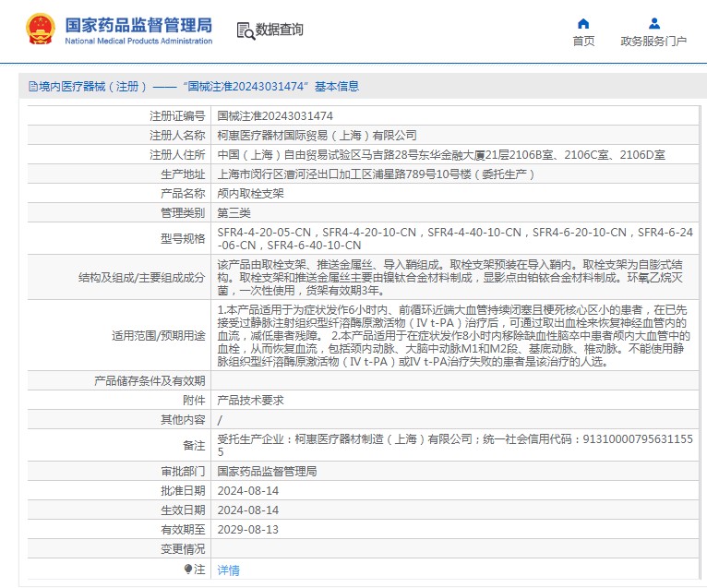Click the national emblem logo

click(41, 30)
